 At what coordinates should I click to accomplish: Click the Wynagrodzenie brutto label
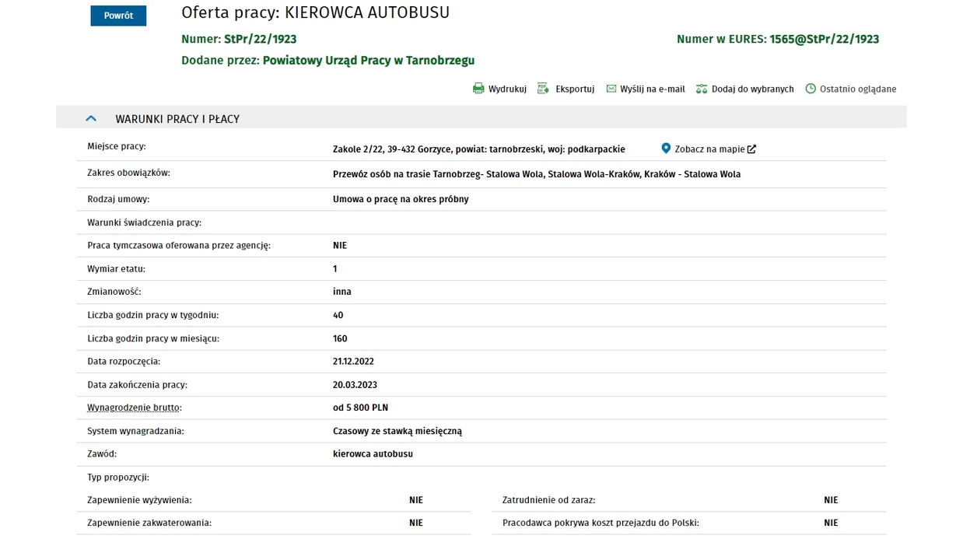[x=135, y=408]
